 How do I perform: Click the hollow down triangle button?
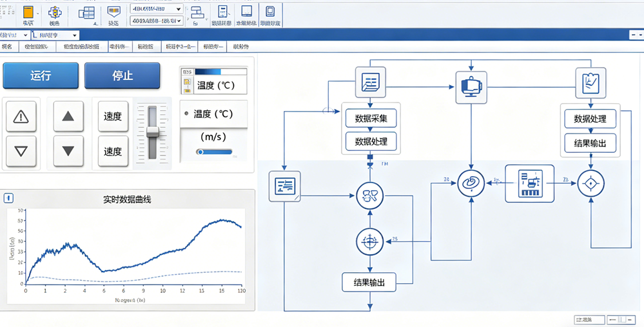pyautogui.click(x=22, y=152)
